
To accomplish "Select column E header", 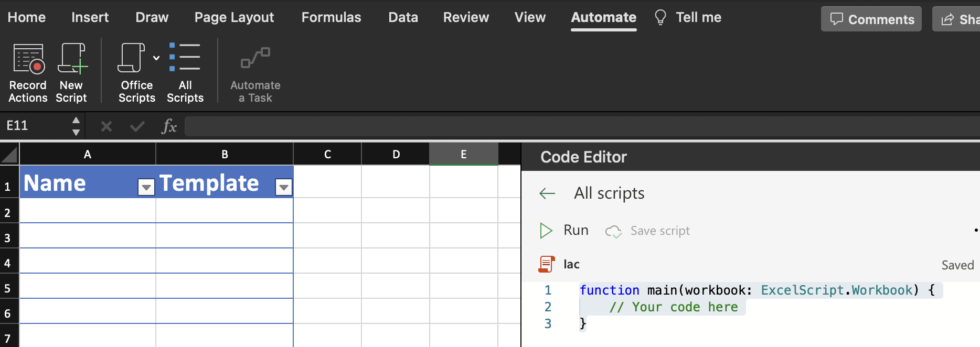I will click(463, 154).
